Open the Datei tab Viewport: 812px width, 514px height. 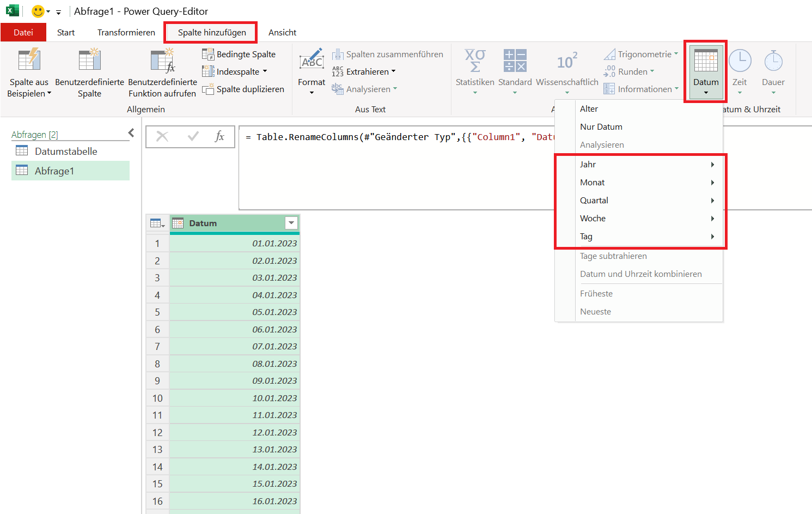23,32
